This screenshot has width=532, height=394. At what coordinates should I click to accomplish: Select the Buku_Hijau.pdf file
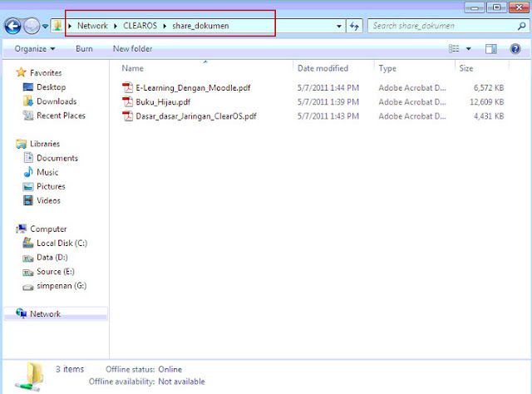click(156, 101)
